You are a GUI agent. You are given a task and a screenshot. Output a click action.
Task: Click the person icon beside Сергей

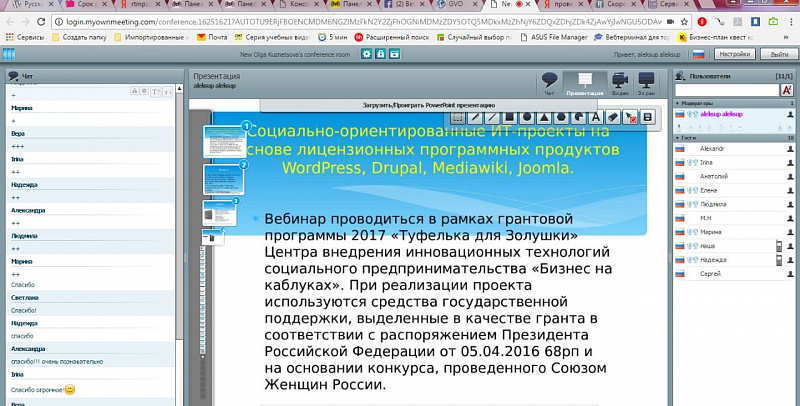coord(790,274)
